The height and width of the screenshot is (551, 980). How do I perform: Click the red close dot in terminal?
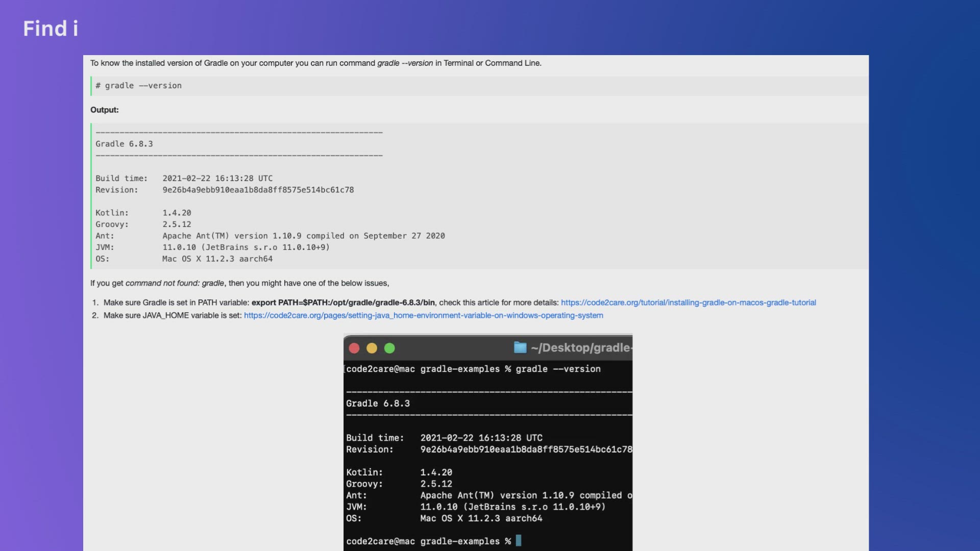point(354,348)
